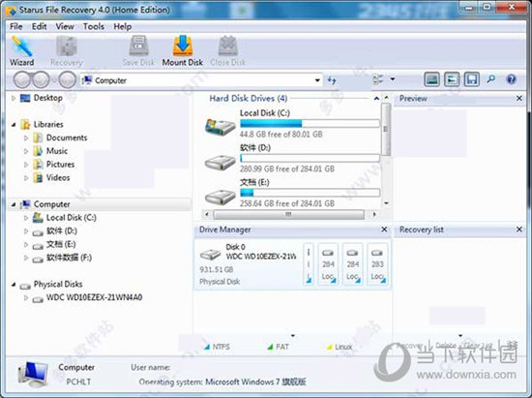Select Disk 0 in Drive Manager
The height and width of the screenshot is (398, 532).
[x=248, y=264]
